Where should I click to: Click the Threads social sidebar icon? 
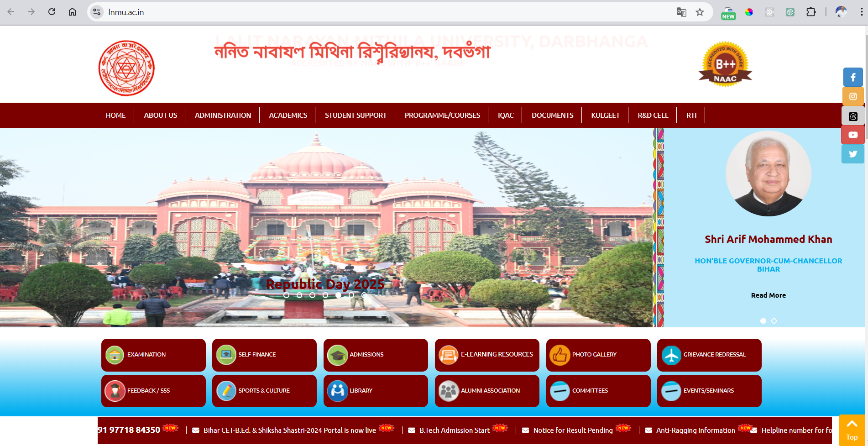[852, 116]
